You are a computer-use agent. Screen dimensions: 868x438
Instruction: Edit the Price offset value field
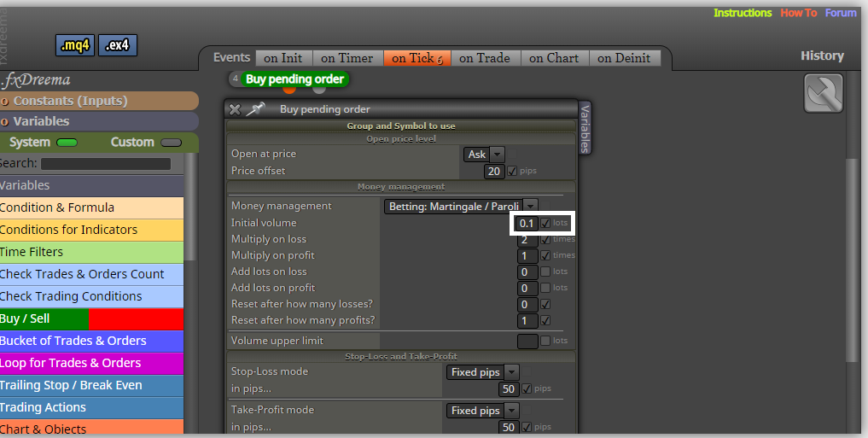point(494,171)
